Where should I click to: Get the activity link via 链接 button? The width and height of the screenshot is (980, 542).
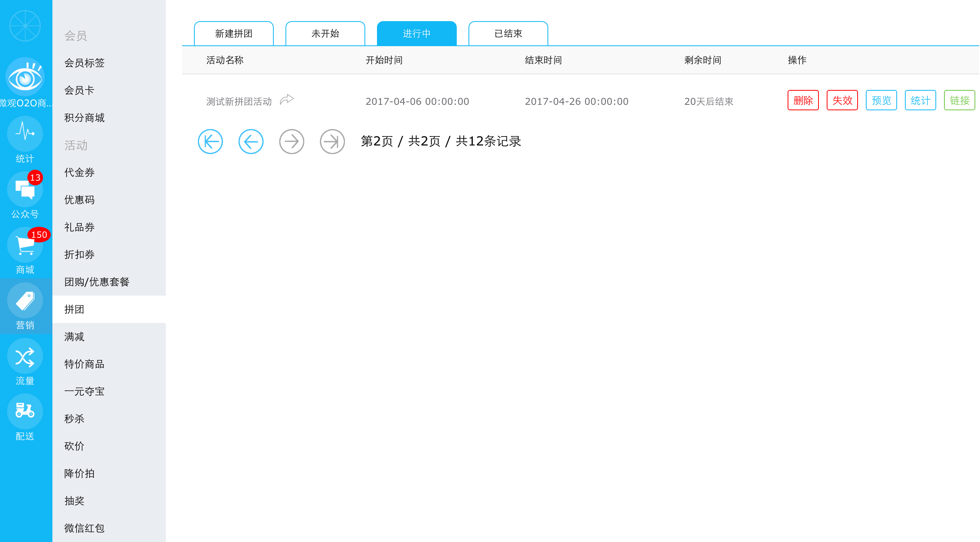[x=960, y=101]
